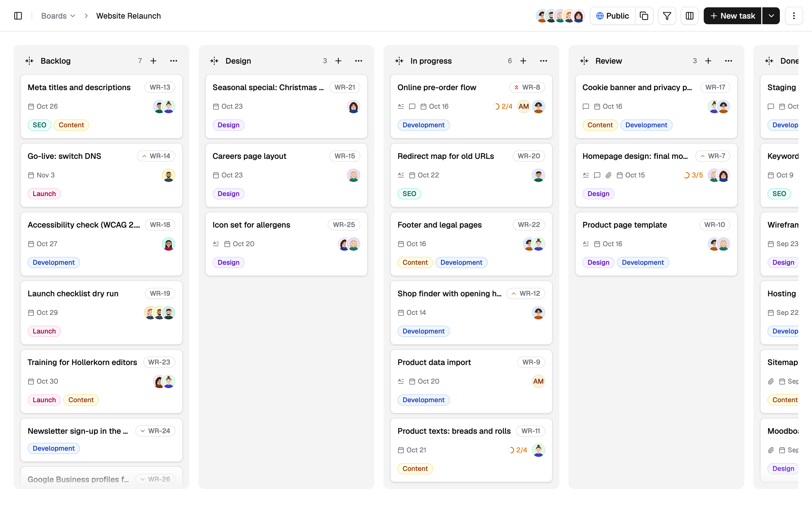Screen dimensions: 812x507
Task: Collapse the In progress column icon
Action: click(399, 61)
